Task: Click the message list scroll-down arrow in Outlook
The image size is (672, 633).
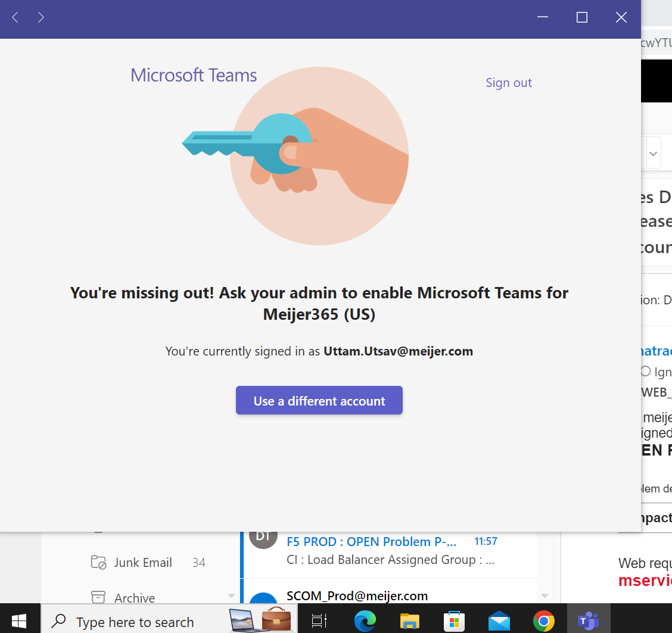Action: pyautogui.click(x=545, y=595)
